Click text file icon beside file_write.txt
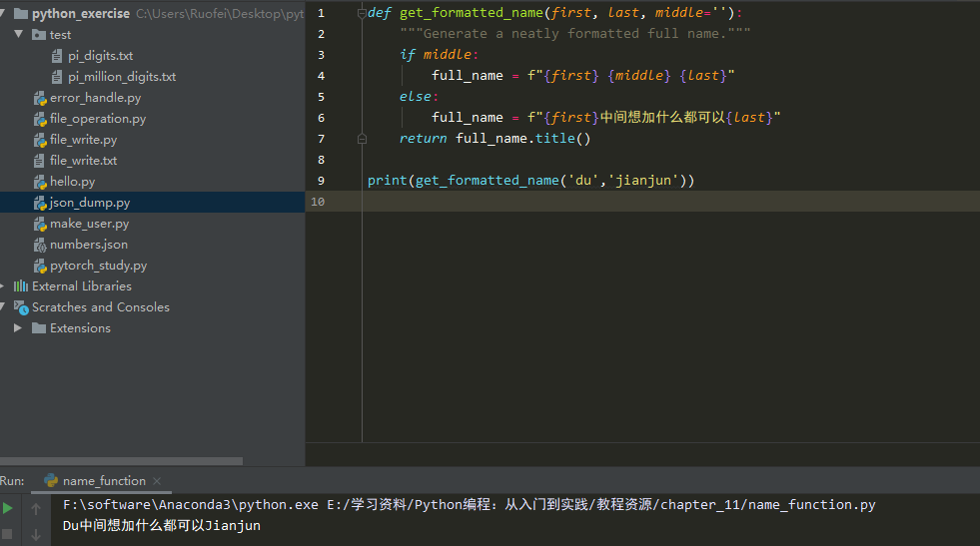This screenshot has width=980, height=546. click(39, 161)
